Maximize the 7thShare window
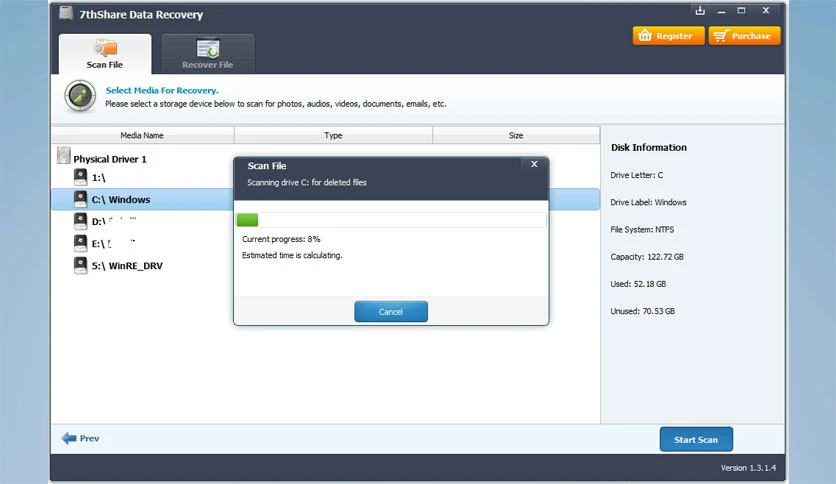 tap(741, 10)
